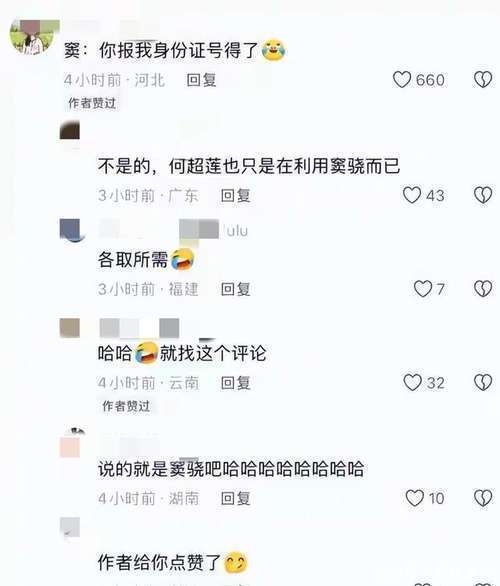Like the 云南 comment showing 32 likes
This screenshot has width=500, height=586.
[413, 382]
